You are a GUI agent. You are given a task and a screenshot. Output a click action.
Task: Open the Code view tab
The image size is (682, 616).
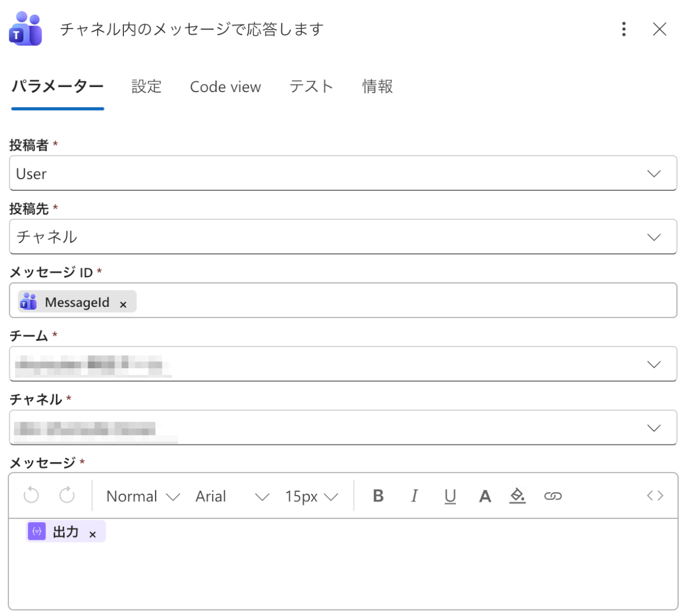point(225,87)
